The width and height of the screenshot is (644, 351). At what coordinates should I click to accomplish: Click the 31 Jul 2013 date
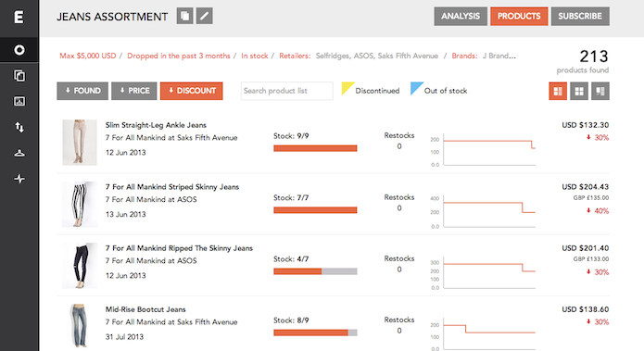(124, 336)
